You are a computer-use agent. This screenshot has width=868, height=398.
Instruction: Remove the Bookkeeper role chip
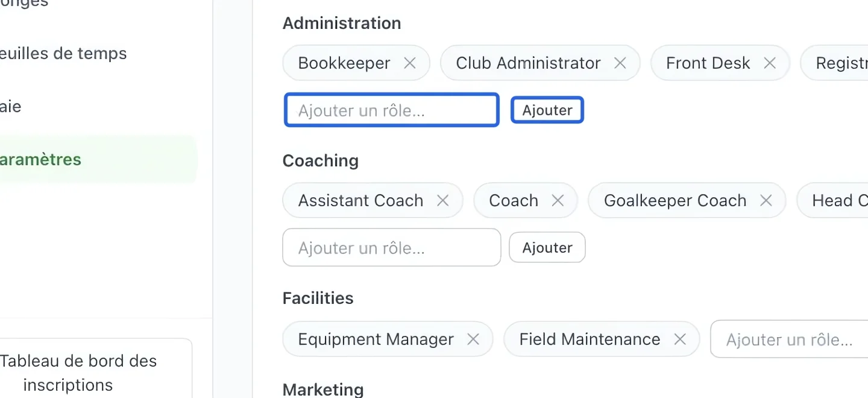point(410,63)
